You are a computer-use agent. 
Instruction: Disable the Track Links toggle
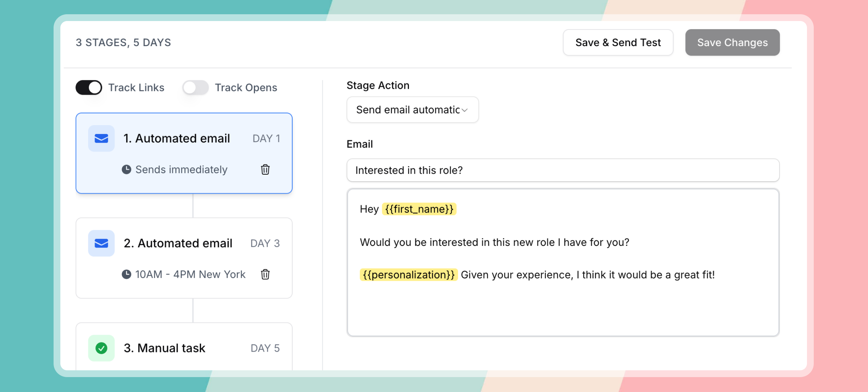[x=89, y=87]
